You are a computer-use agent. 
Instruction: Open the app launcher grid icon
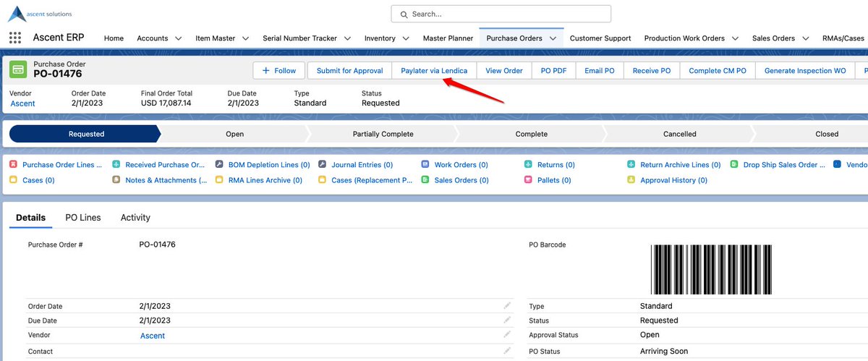coord(14,38)
